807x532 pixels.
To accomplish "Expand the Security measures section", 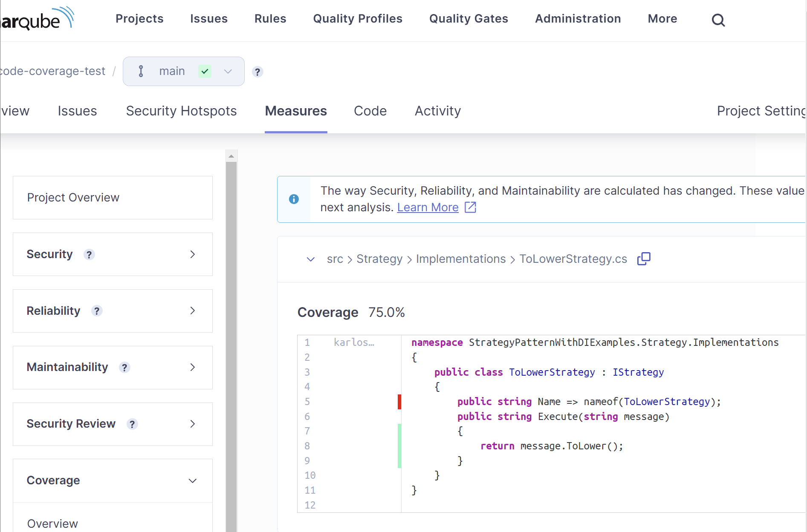I will (x=192, y=254).
